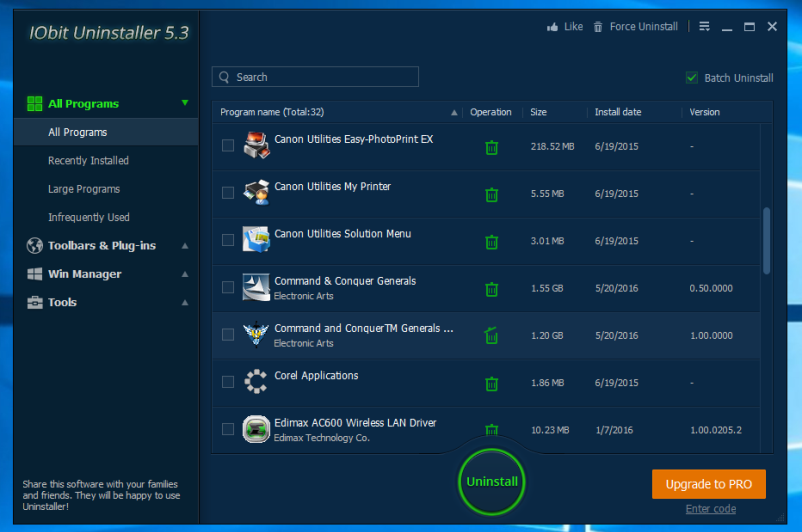Click the Corel Applications program icon
Viewport: 802px width, 532px height.
tap(256, 382)
